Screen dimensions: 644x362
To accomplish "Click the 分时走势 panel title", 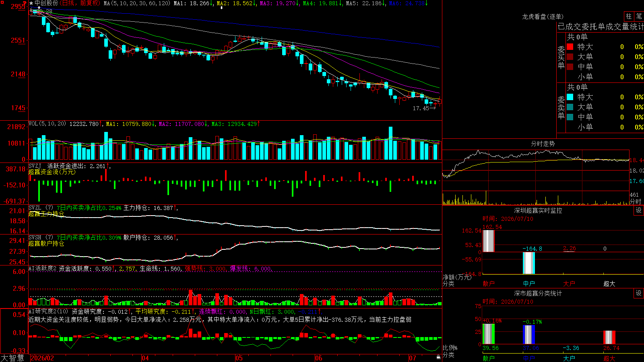I will point(543,144).
